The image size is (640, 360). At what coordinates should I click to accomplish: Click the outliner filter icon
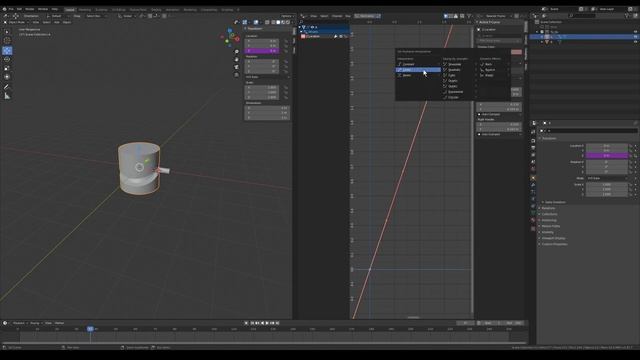627,16
